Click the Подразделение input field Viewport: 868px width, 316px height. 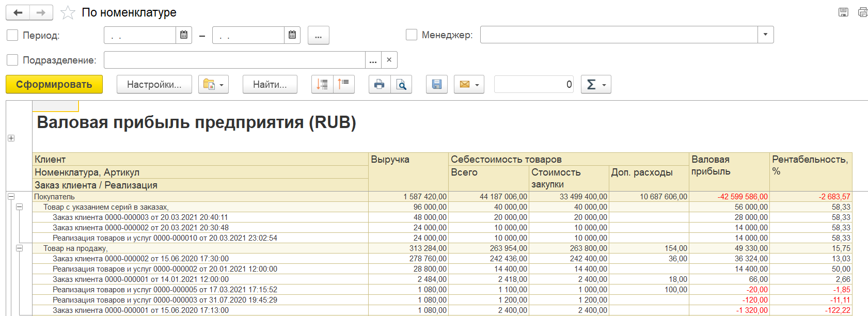[x=234, y=60]
